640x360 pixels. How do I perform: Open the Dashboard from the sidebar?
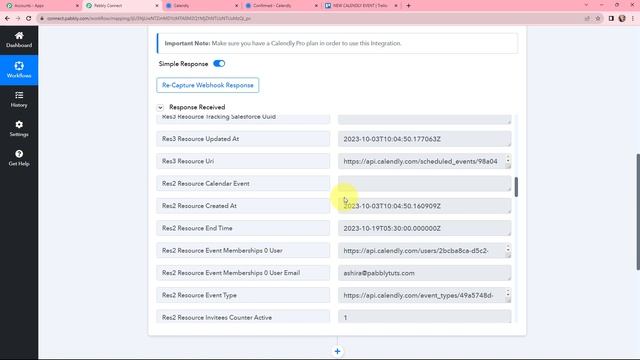pyautogui.click(x=19, y=40)
